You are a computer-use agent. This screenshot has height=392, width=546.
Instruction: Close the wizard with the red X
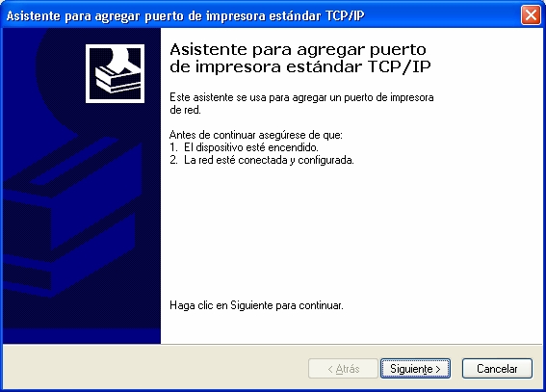pyautogui.click(x=531, y=15)
